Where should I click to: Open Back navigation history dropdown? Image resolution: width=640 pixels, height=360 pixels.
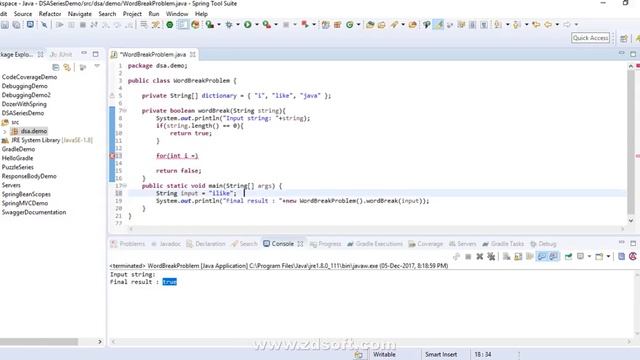[x=557, y=25]
